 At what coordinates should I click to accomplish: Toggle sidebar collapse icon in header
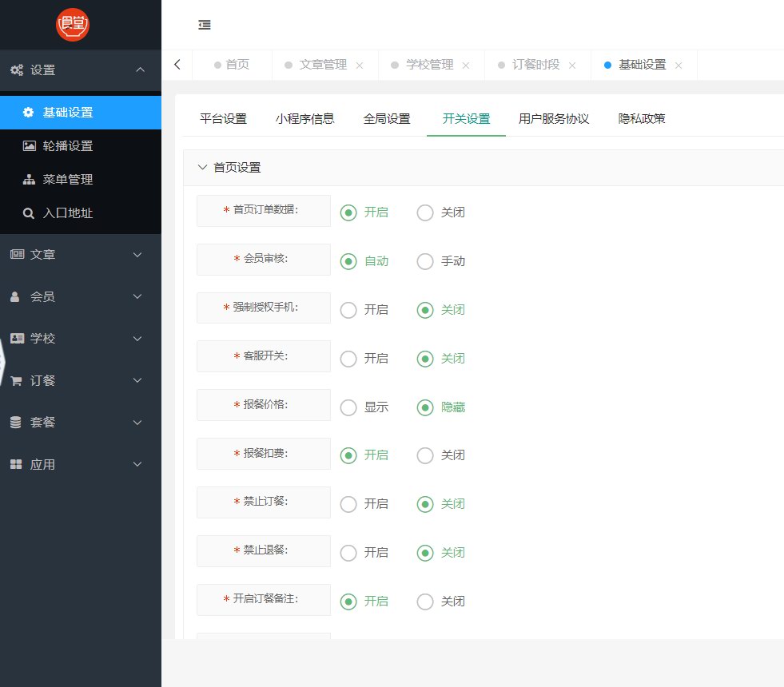click(x=205, y=25)
